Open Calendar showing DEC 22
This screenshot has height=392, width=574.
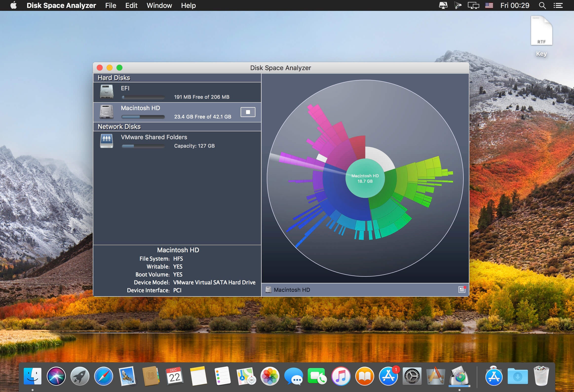click(x=175, y=376)
